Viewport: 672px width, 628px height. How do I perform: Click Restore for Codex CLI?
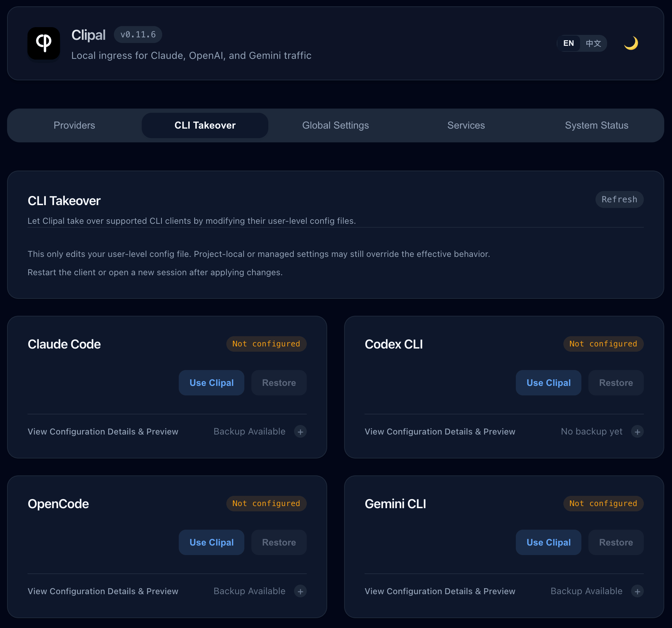(x=615, y=383)
